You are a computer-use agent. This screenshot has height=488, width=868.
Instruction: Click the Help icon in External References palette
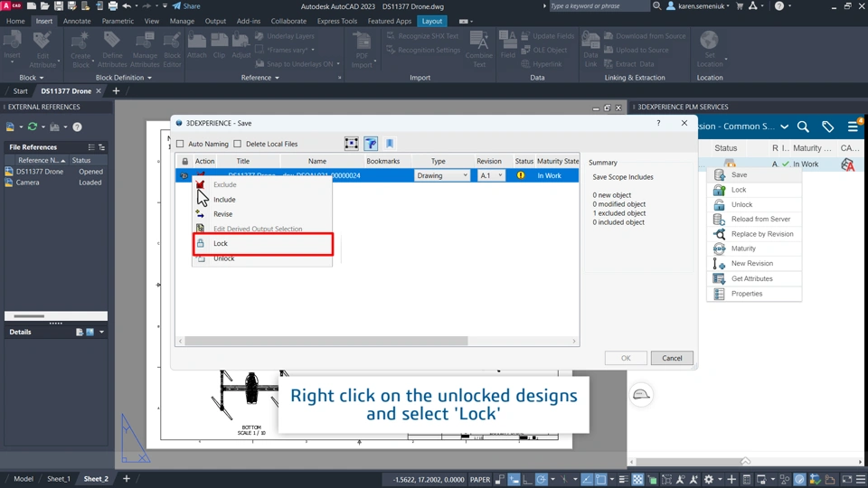(x=77, y=127)
